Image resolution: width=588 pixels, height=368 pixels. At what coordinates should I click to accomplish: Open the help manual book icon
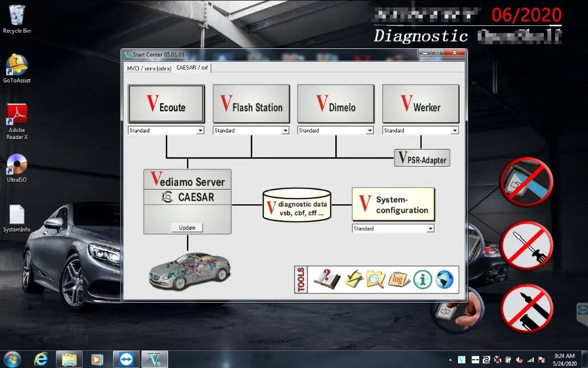coord(327,279)
